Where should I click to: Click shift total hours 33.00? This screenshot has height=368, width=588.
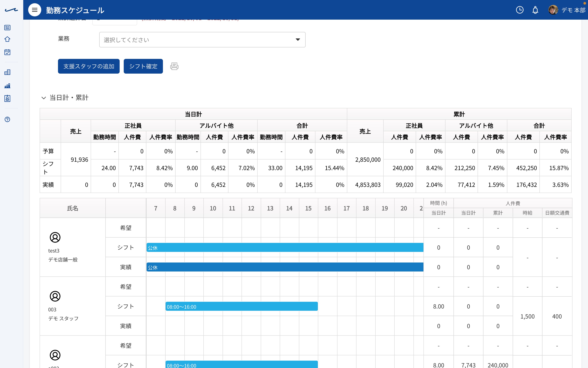point(275,168)
